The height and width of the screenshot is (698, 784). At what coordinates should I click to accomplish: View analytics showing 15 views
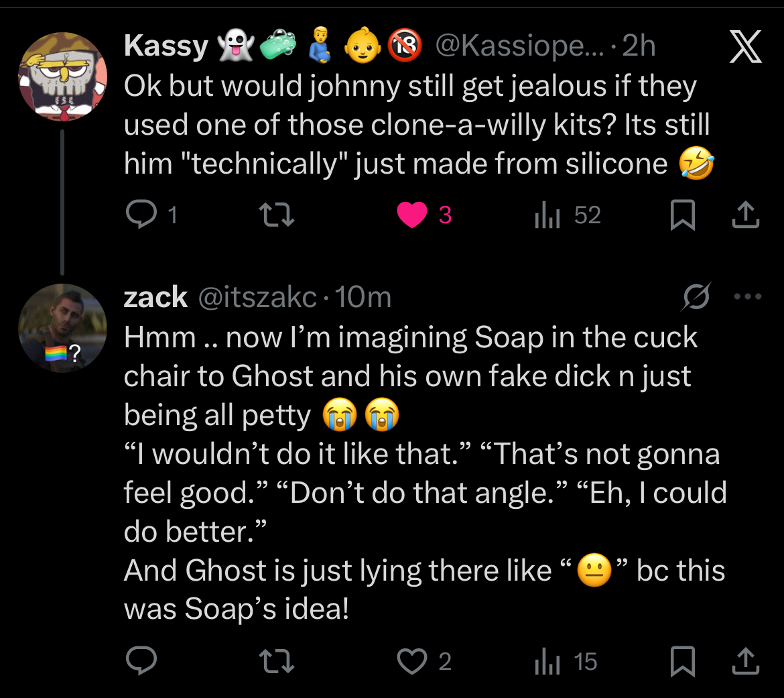(547, 662)
